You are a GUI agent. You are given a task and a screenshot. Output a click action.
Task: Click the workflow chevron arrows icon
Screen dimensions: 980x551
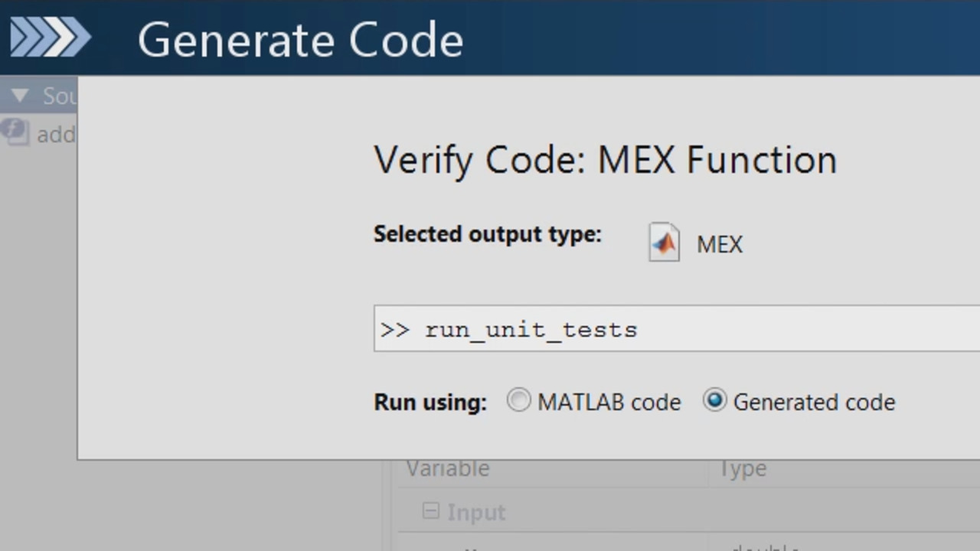tap(51, 37)
